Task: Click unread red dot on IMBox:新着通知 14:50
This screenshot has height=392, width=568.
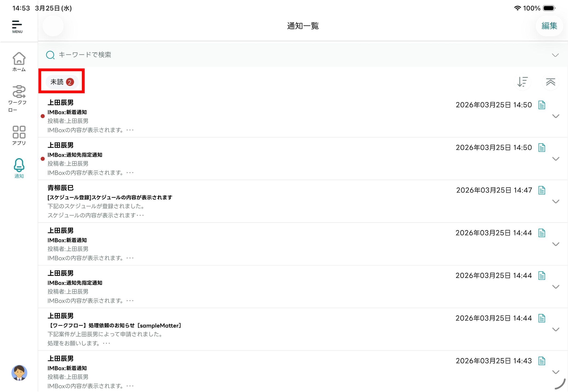Action: [x=43, y=116]
